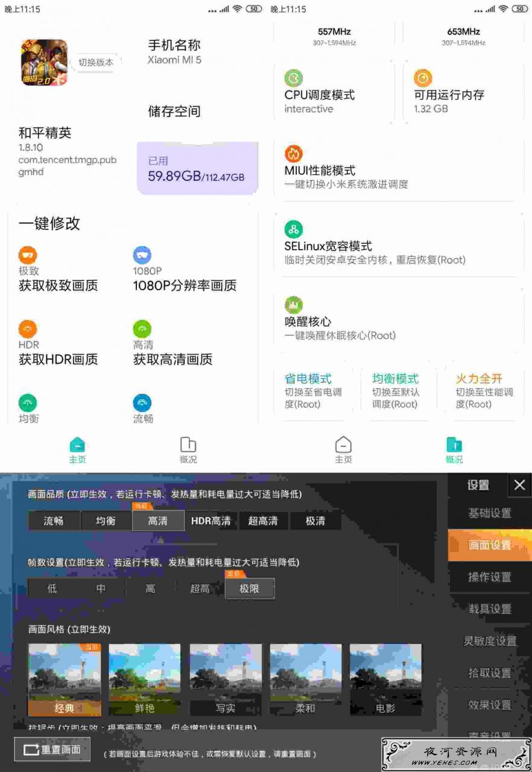Image resolution: width=532 pixels, height=772 pixels.
Task: Click the 切换版本 switch version button
Action: pos(96,62)
